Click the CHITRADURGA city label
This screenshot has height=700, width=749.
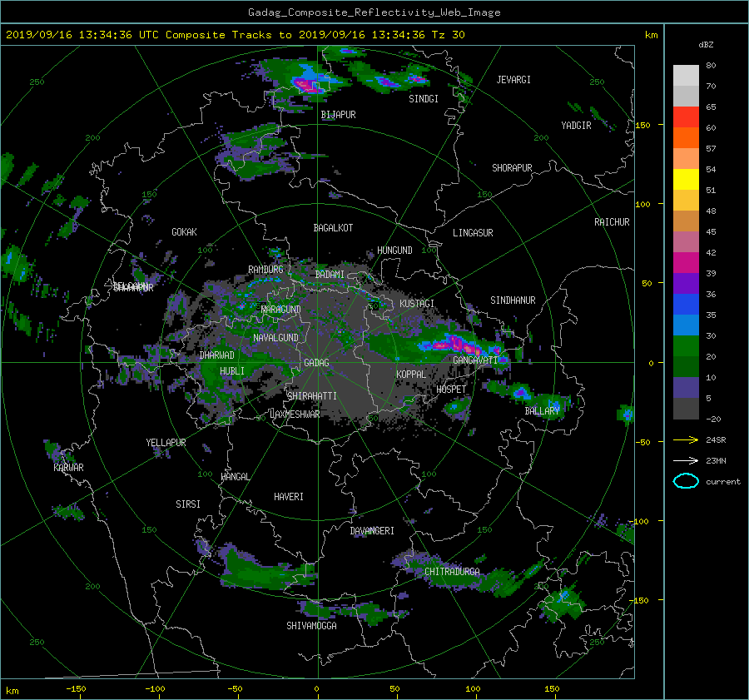coord(452,572)
